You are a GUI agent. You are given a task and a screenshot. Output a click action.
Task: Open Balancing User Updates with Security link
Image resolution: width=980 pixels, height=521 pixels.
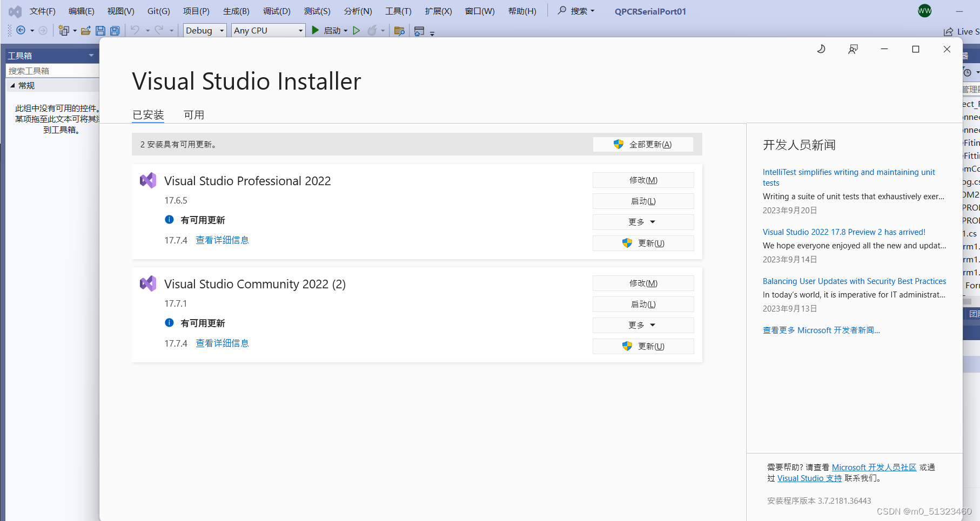[x=854, y=281]
